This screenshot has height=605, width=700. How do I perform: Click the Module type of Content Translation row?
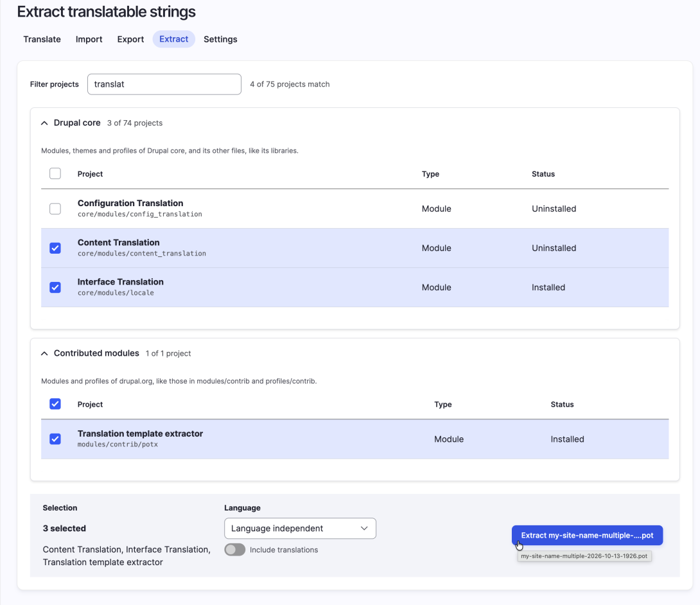(x=437, y=249)
